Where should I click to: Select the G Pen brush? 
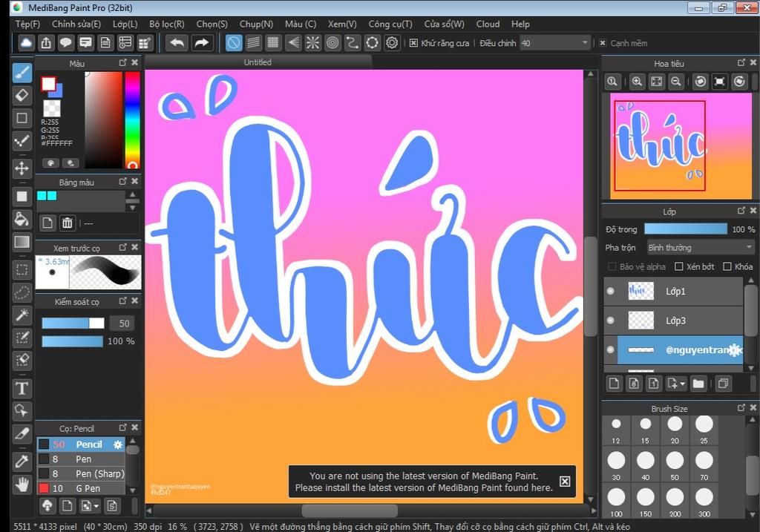(x=81, y=488)
